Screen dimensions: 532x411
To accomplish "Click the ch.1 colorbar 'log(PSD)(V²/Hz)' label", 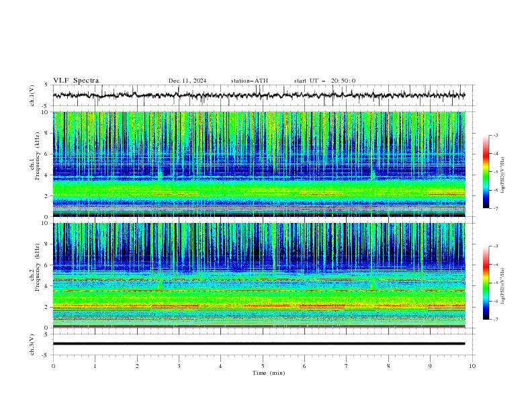I will [503, 175].
